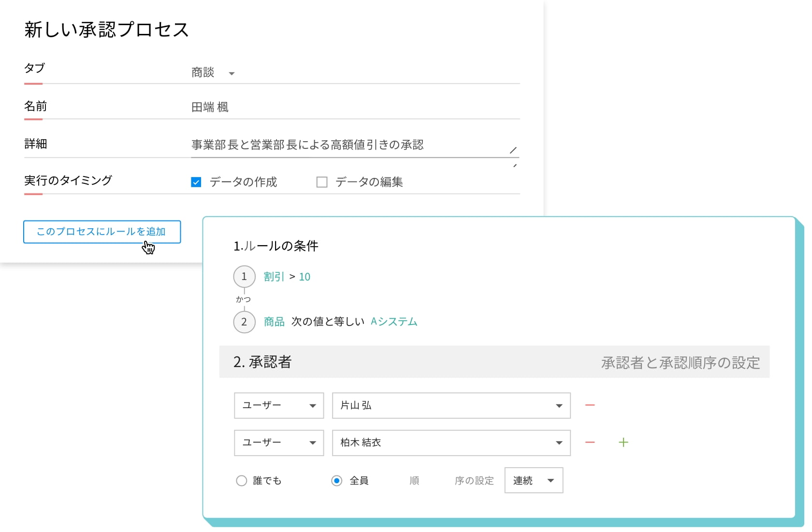The image size is (812, 532).
Task: Select the 全員 radio option
Action: pos(337,480)
